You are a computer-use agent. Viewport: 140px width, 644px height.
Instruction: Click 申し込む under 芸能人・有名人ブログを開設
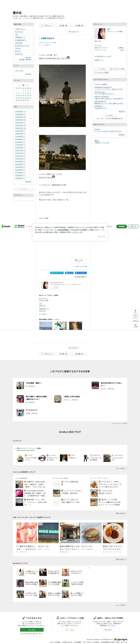pos(108,630)
